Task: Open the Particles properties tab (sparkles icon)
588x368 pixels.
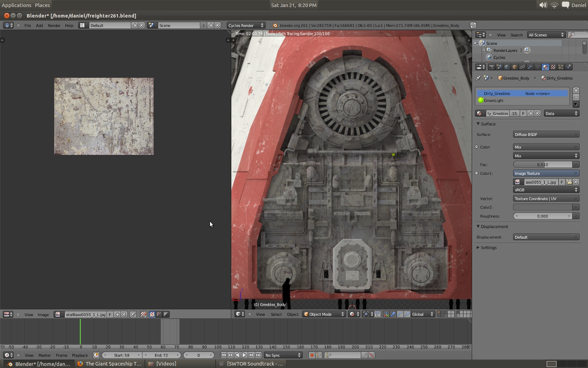Action: [x=561, y=67]
